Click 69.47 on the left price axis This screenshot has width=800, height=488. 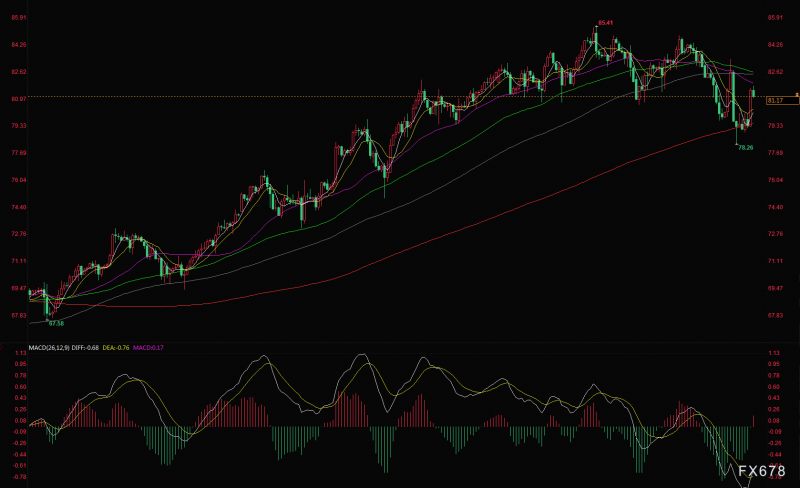coord(19,288)
